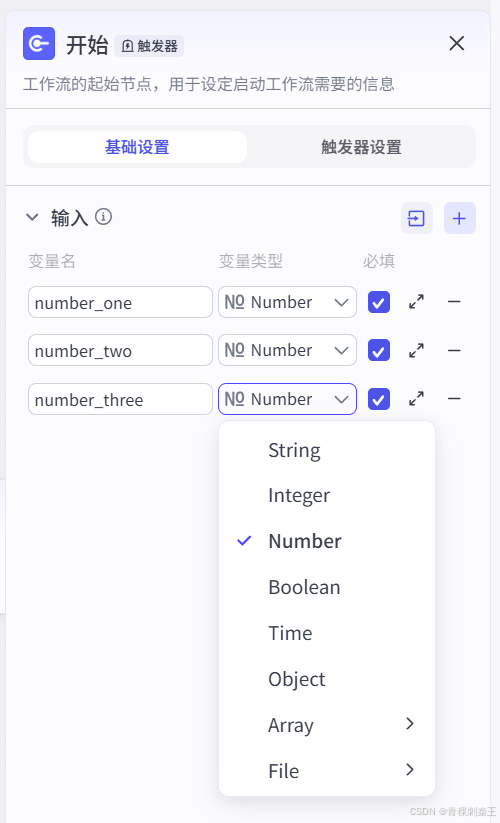Click the blue Start node icon

tap(39, 44)
